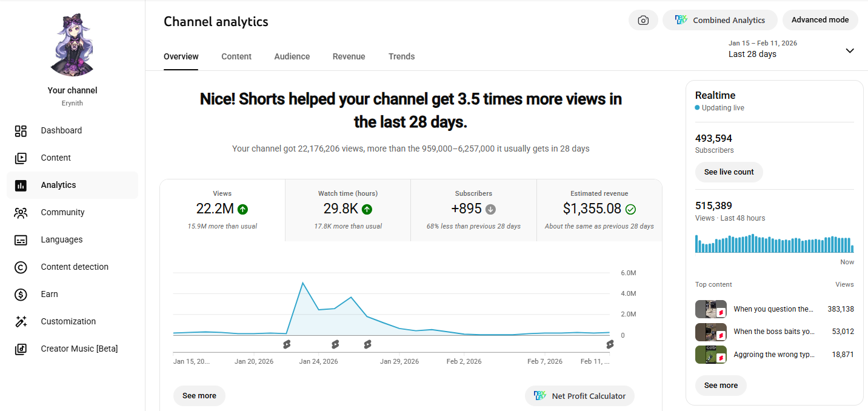
Task: Click the peak of the views line chart
Action: (x=302, y=282)
